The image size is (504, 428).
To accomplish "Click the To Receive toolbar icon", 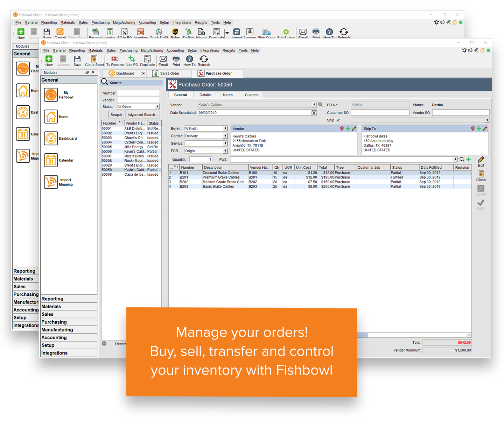I will pyautogui.click(x=115, y=59).
